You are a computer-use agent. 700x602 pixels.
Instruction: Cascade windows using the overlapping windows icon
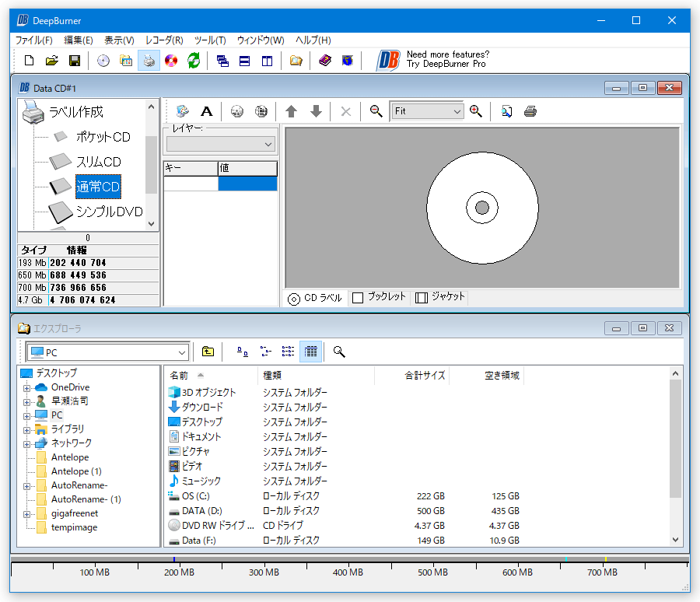222,61
